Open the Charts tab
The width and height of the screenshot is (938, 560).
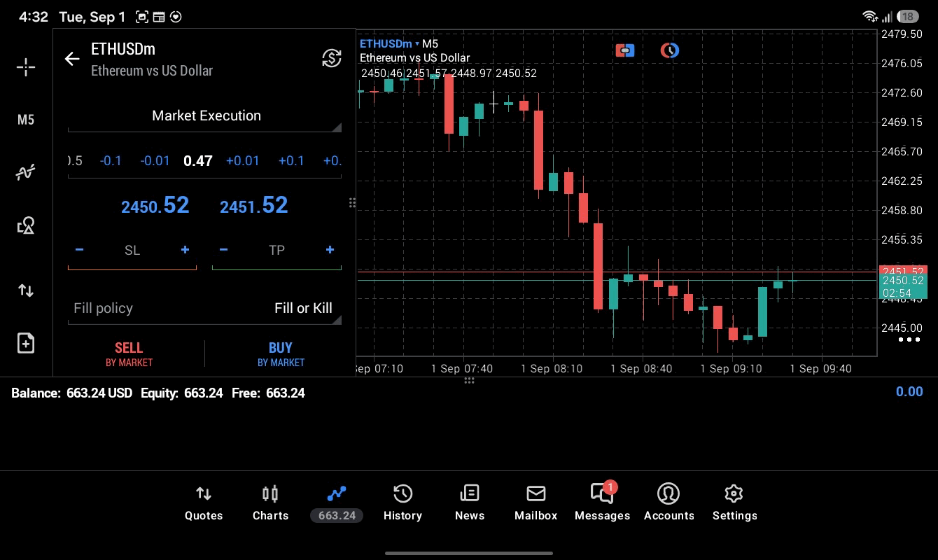(x=270, y=504)
